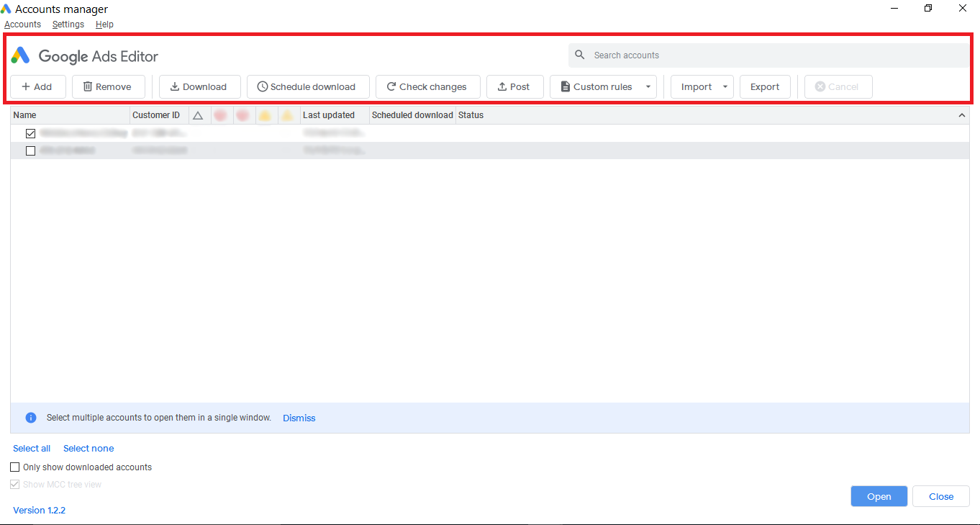Sort by Last updated column header

[x=335, y=115]
